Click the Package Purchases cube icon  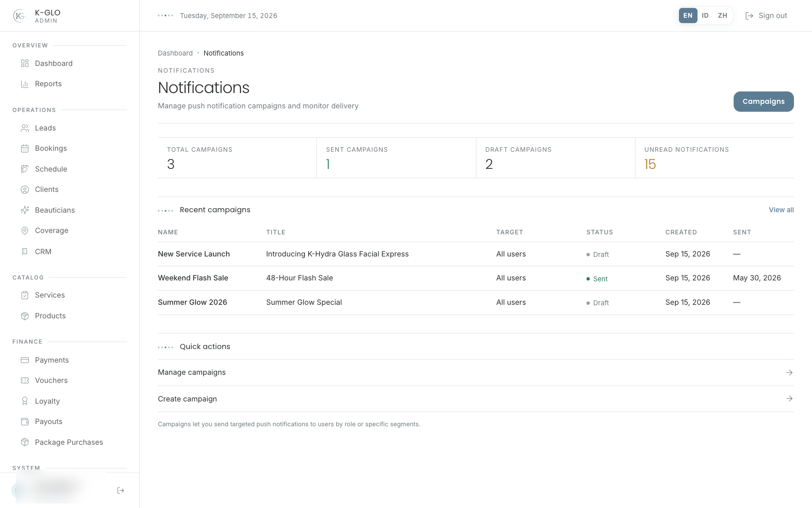point(25,442)
